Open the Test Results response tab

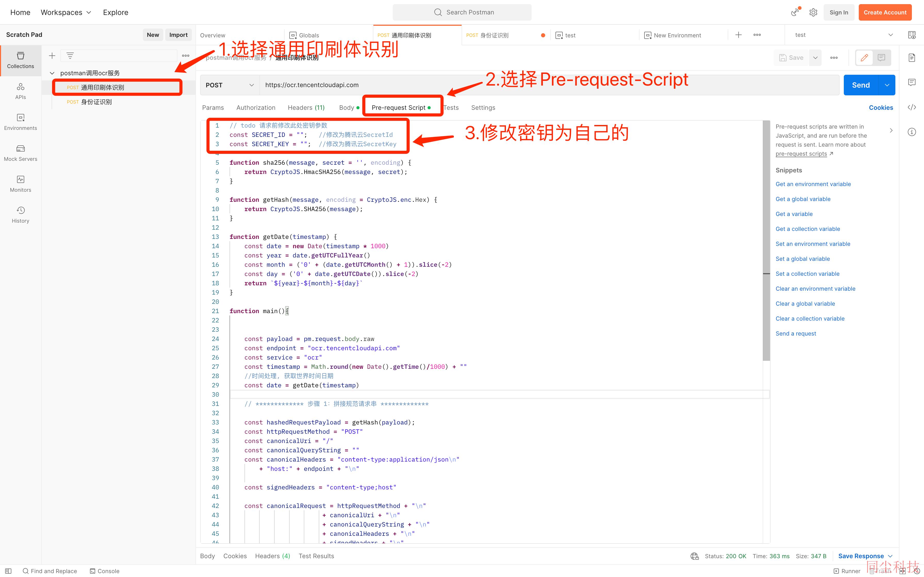[x=316, y=556]
